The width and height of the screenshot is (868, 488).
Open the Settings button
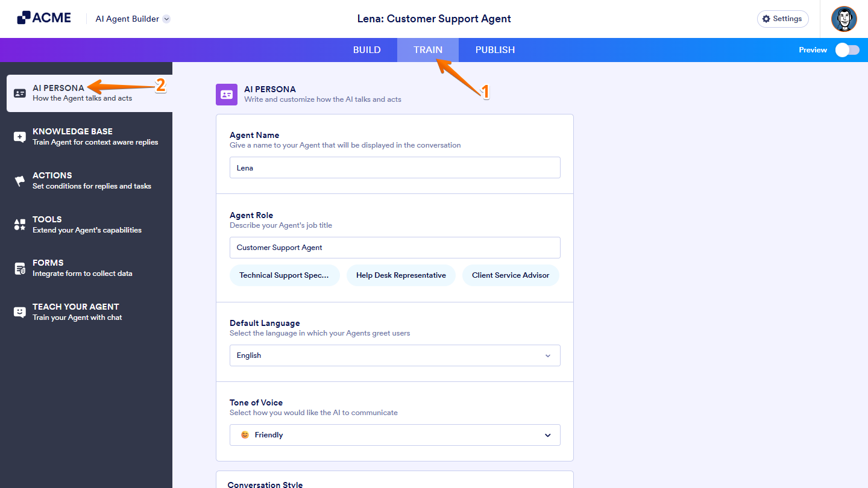pos(782,19)
